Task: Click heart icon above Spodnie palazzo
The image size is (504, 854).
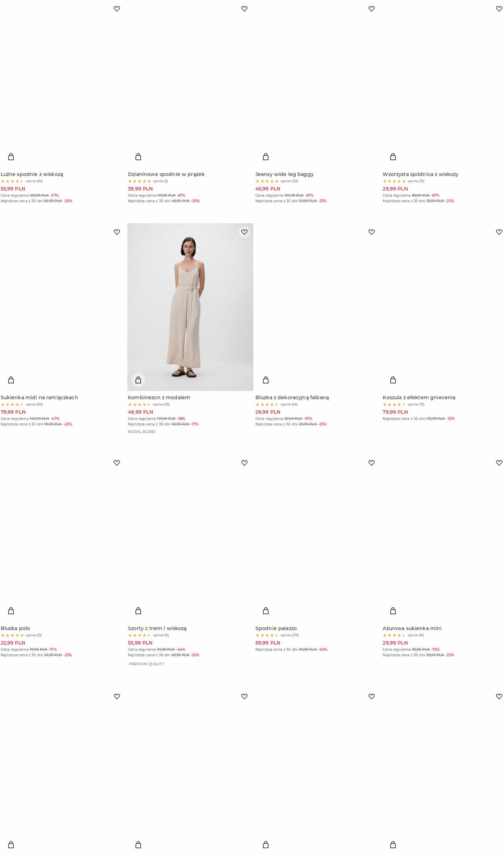Action: coord(372,463)
